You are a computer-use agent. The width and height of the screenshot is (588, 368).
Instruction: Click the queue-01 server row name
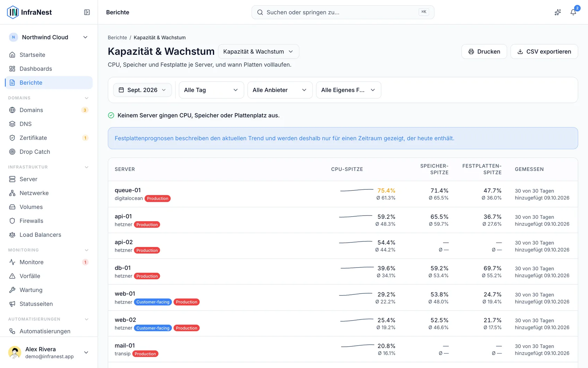[x=128, y=190]
